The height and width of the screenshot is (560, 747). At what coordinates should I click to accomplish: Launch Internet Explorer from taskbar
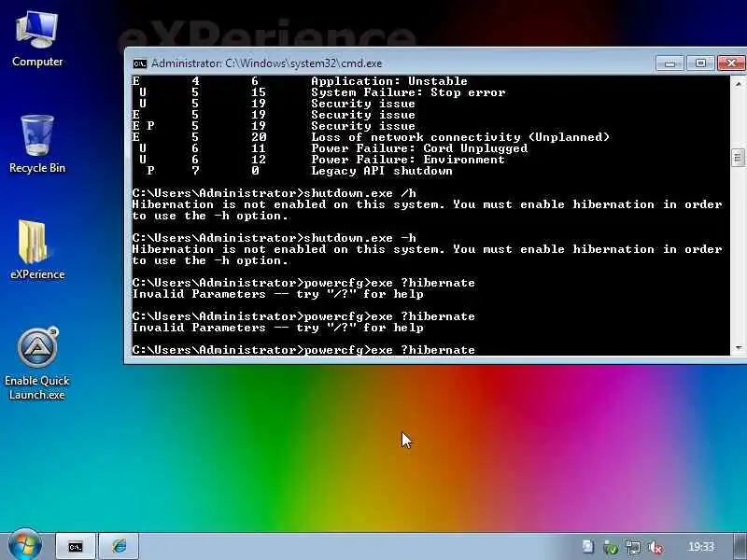pos(120,547)
